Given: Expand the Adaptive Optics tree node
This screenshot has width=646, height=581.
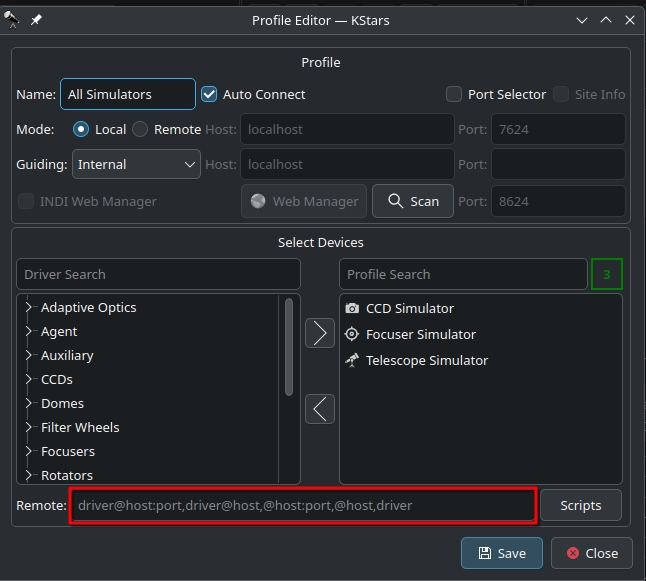Looking at the screenshot, I should [28, 307].
